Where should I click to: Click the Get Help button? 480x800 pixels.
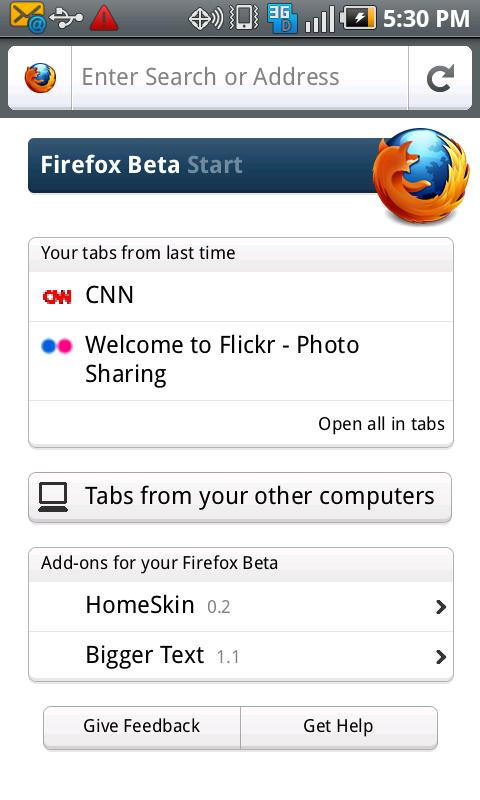click(x=339, y=727)
